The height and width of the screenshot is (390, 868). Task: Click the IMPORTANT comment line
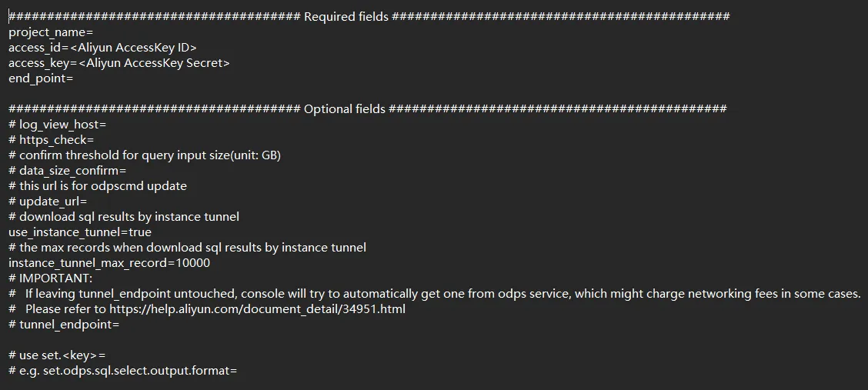(x=51, y=278)
